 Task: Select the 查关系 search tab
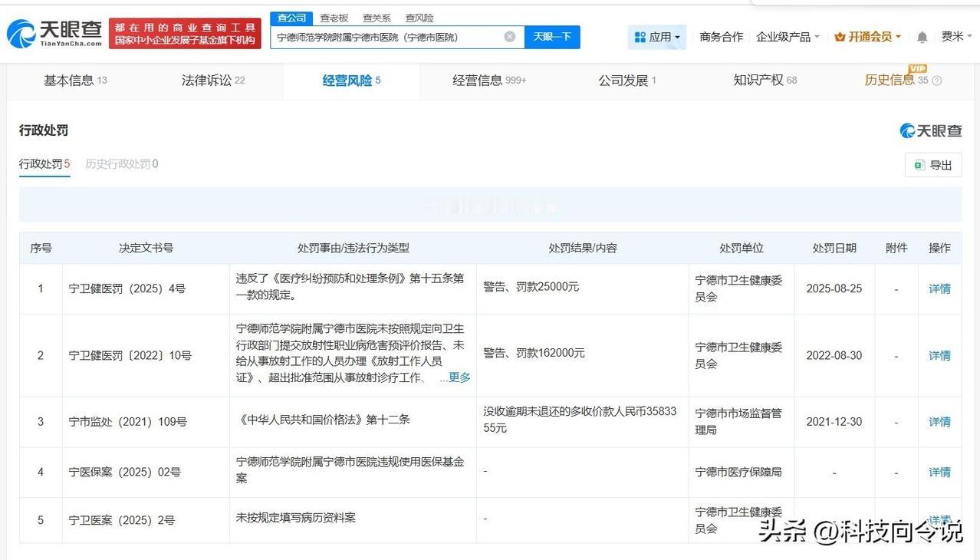[377, 18]
